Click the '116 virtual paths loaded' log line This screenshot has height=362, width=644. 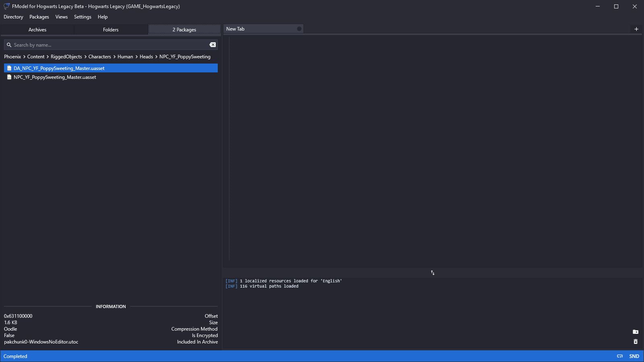[262, 286]
